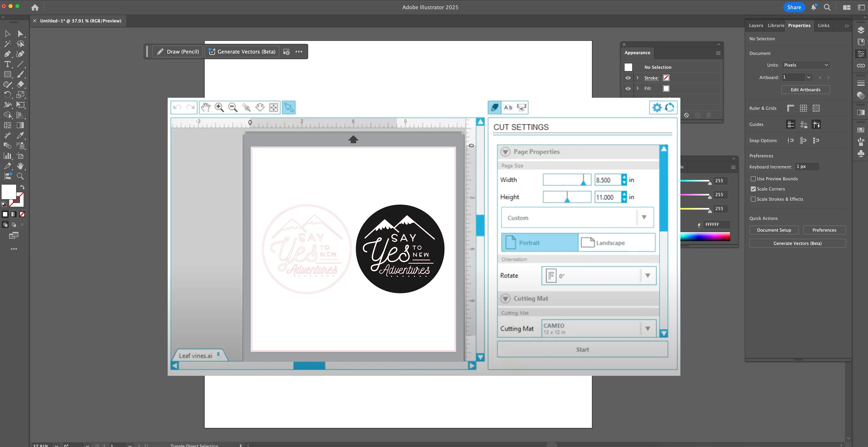868x447 pixels.
Task: Collapse the Page Properties section
Action: 505,152
